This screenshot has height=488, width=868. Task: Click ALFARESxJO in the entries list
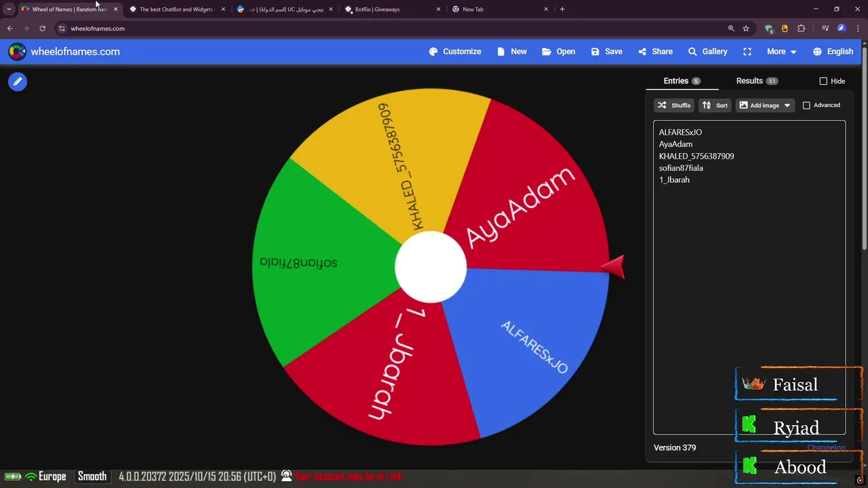click(x=680, y=132)
